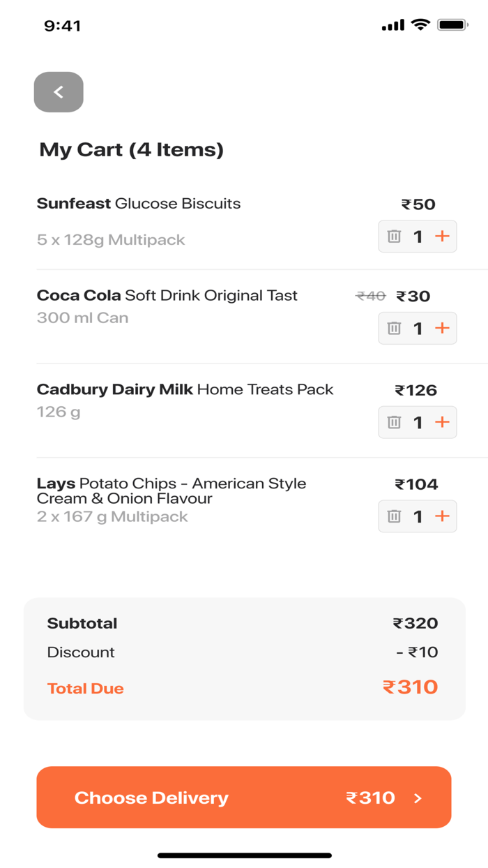Increase Sunfeast Glucose Biscuits quantity
The height and width of the screenshot is (868, 488).
(x=442, y=237)
